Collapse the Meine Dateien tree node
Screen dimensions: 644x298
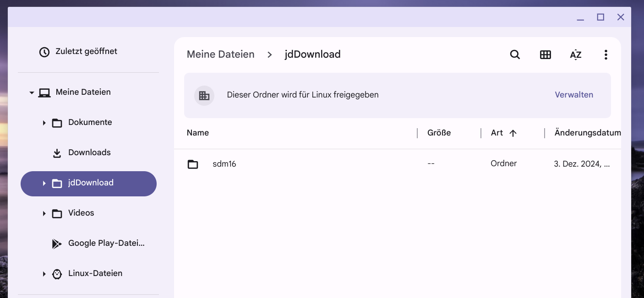[x=32, y=92]
